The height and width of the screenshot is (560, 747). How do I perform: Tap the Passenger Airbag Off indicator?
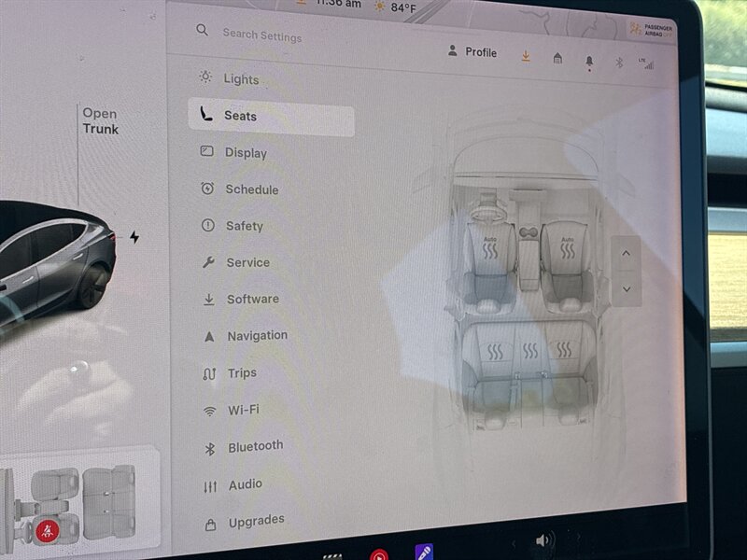point(651,31)
